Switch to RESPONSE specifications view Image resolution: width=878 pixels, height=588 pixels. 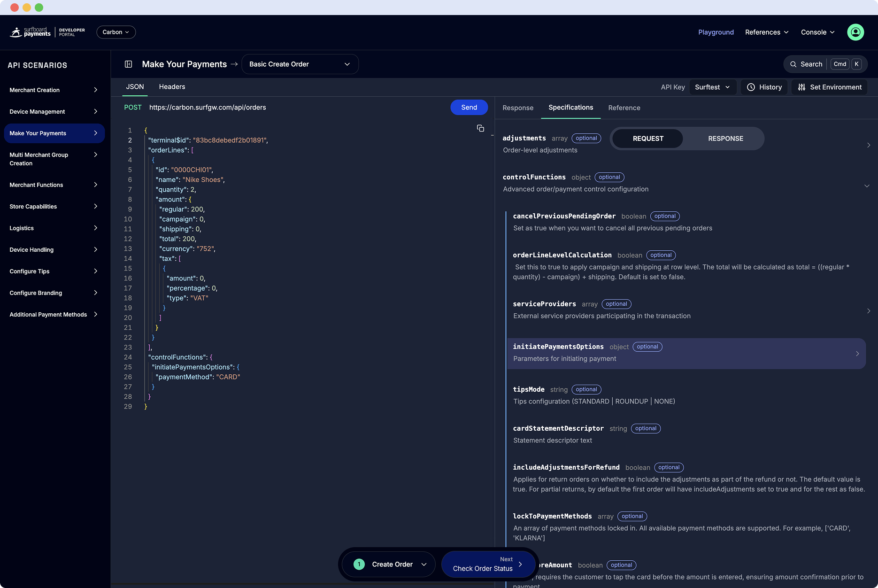[725, 139]
